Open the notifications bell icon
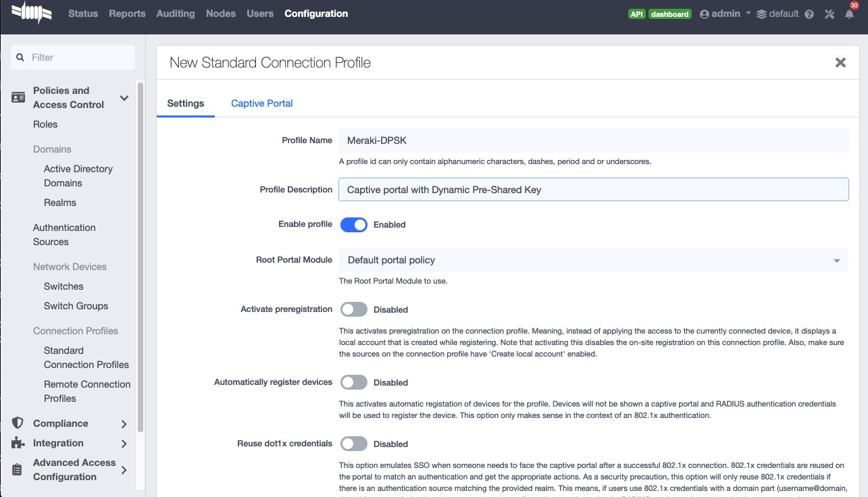The width and height of the screenshot is (868, 497). [x=849, y=14]
